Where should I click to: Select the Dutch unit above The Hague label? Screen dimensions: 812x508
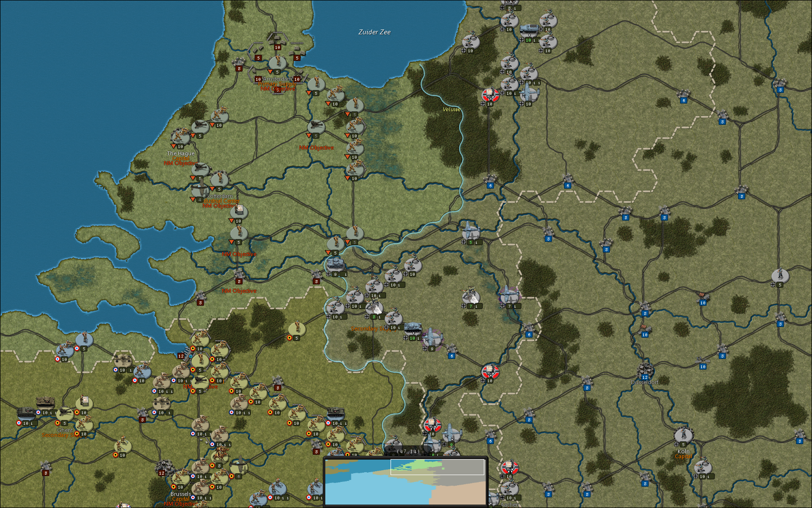pyautogui.click(x=181, y=137)
